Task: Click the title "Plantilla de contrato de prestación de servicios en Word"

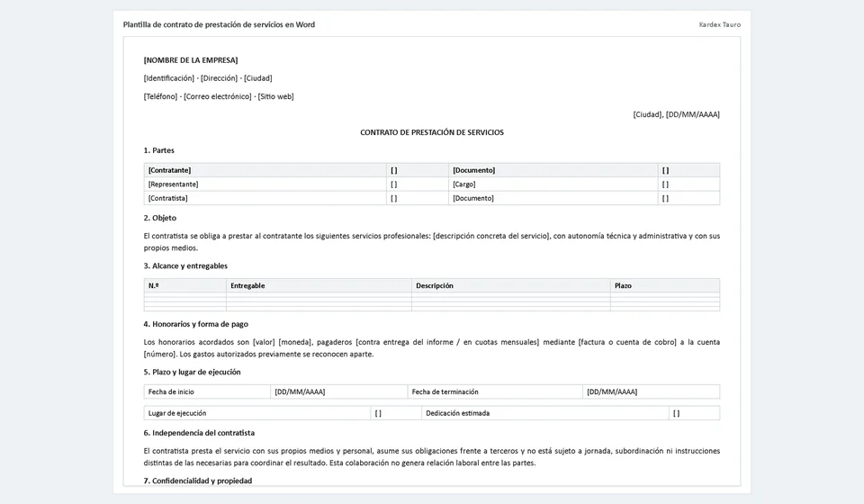Action: coord(219,24)
